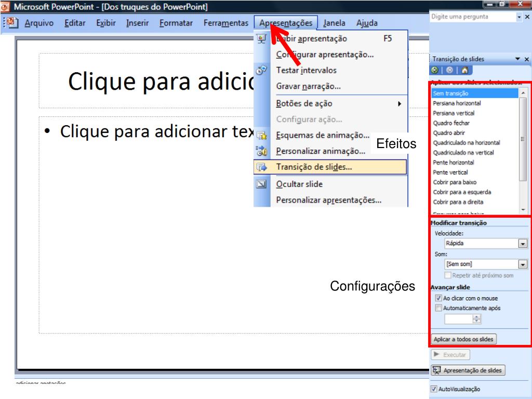The width and height of the screenshot is (532, 399).
Task: Click the Esquemas de animação star icon
Action: [262, 136]
